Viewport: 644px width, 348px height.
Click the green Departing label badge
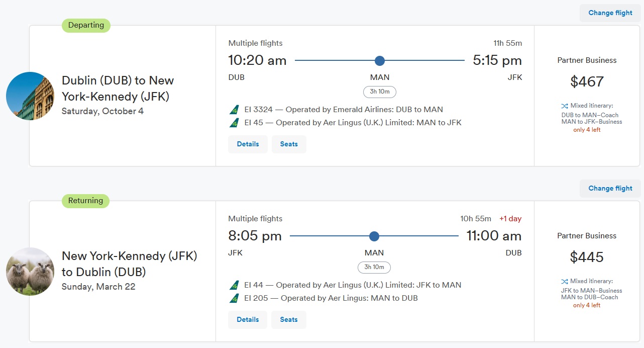pyautogui.click(x=86, y=26)
